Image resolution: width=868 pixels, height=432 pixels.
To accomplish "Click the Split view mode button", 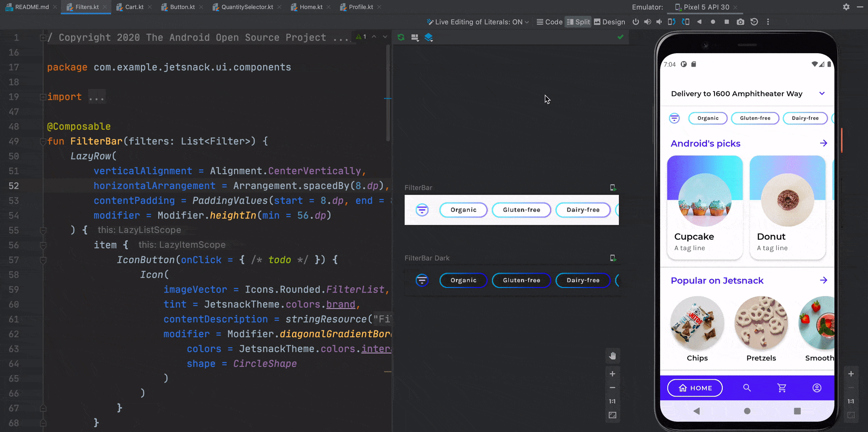I will (x=577, y=21).
